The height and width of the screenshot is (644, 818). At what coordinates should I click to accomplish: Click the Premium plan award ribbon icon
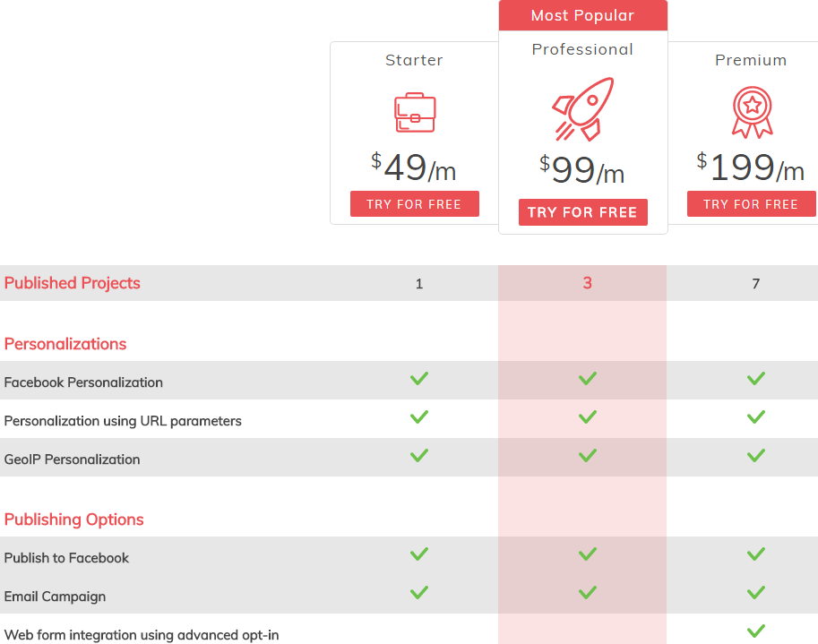pos(752,113)
